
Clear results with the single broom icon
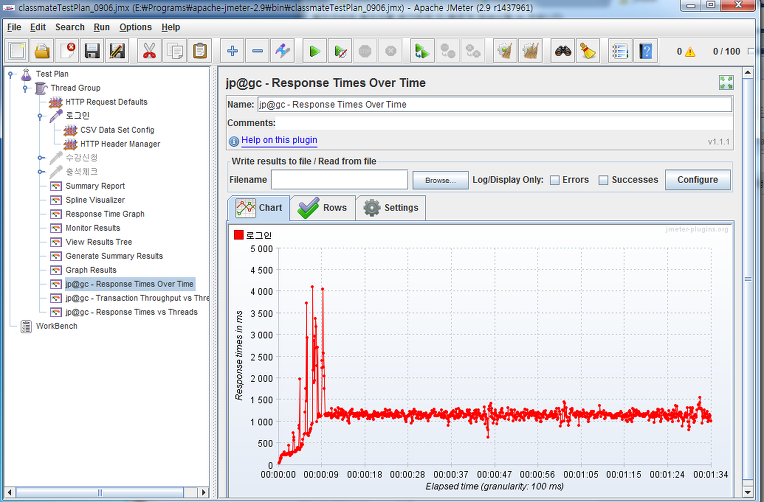505,51
